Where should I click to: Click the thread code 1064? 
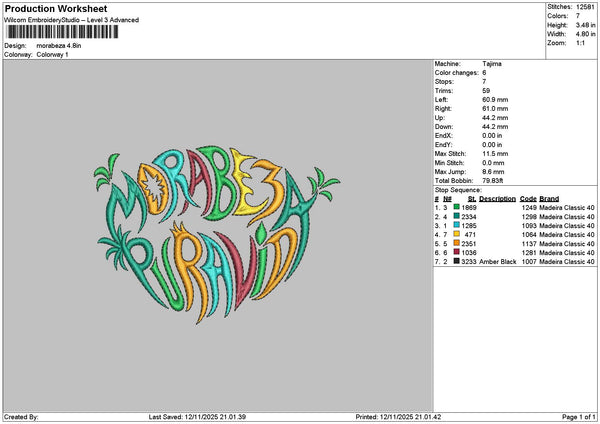(x=529, y=235)
